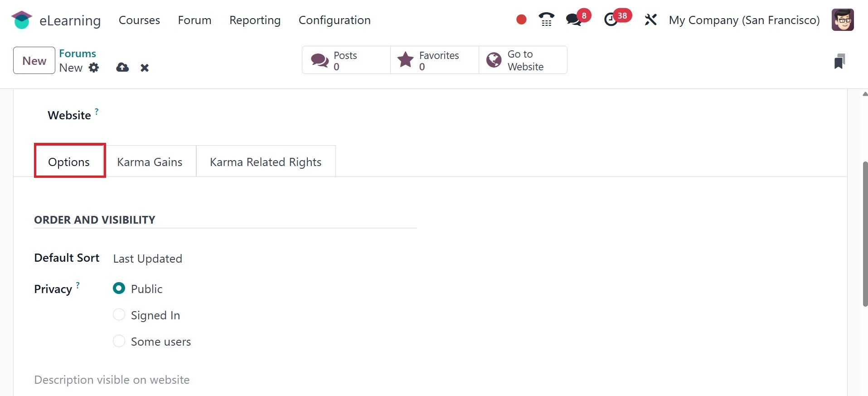Open the chat messages icon
Image resolution: width=868 pixels, height=396 pixels.
click(574, 20)
